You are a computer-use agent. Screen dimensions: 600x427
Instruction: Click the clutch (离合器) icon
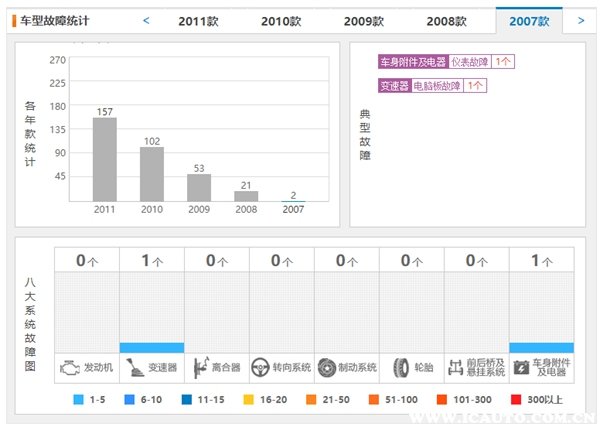pos(199,367)
